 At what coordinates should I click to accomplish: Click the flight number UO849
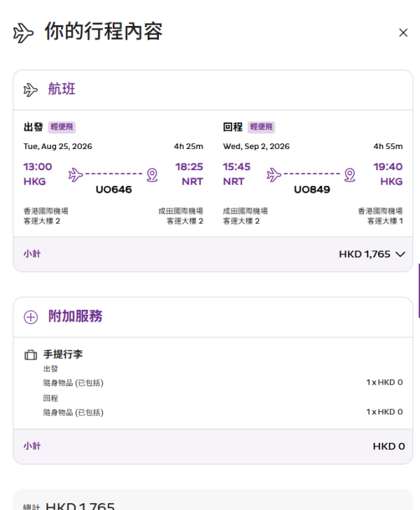click(x=312, y=190)
